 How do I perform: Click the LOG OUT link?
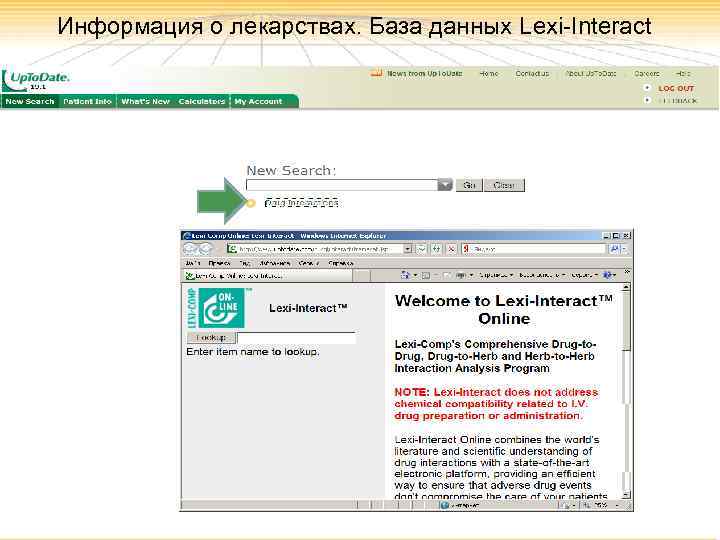click(x=676, y=88)
